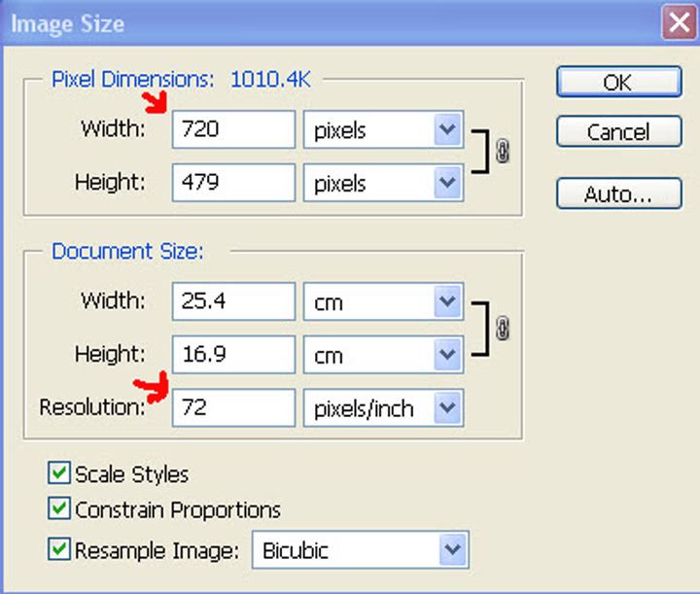The image size is (700, 594).
Task: Open the pixel Width units dropdown
Action: pyautogui.click(x=383, y=129)
